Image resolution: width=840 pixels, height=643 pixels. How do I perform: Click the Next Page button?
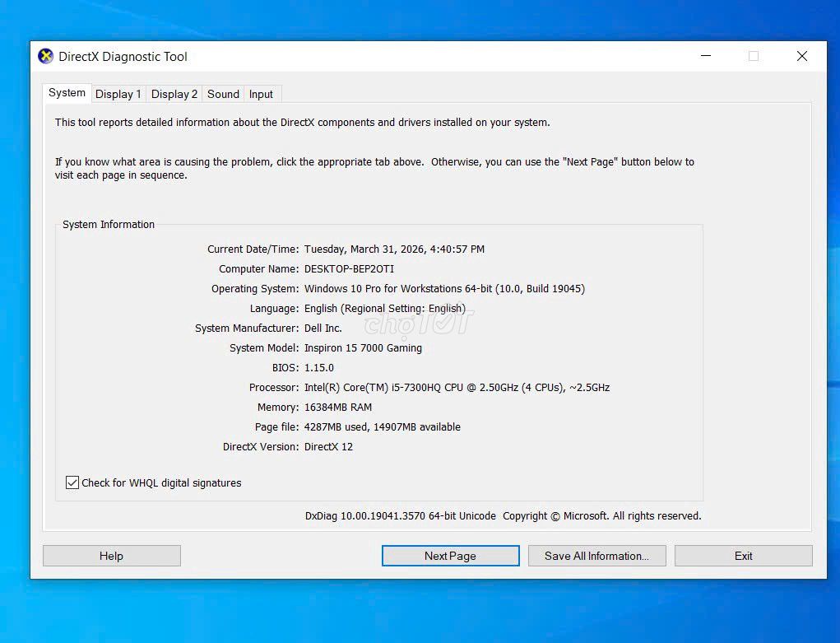pyautogui.click(x=451, y=556)
